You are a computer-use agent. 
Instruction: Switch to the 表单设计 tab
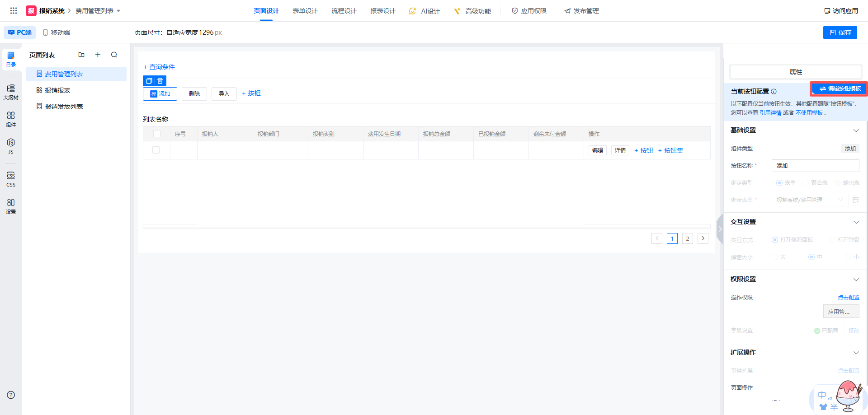[305, 11]
